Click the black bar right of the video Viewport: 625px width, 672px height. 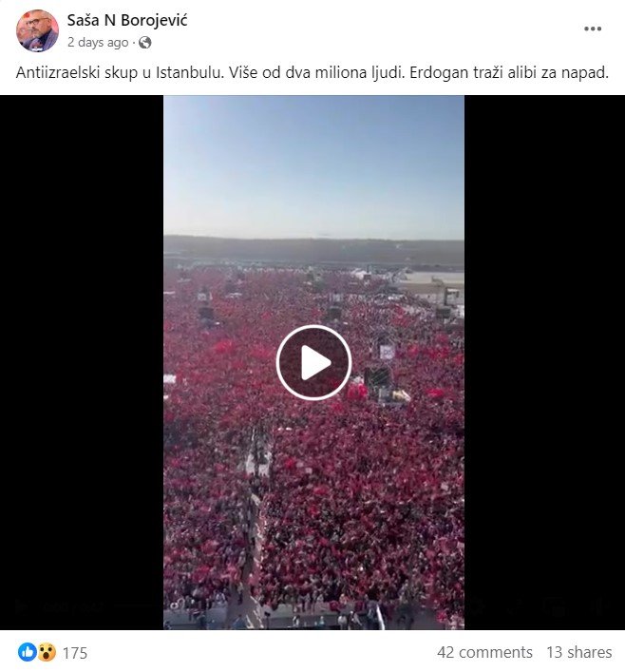544,362
